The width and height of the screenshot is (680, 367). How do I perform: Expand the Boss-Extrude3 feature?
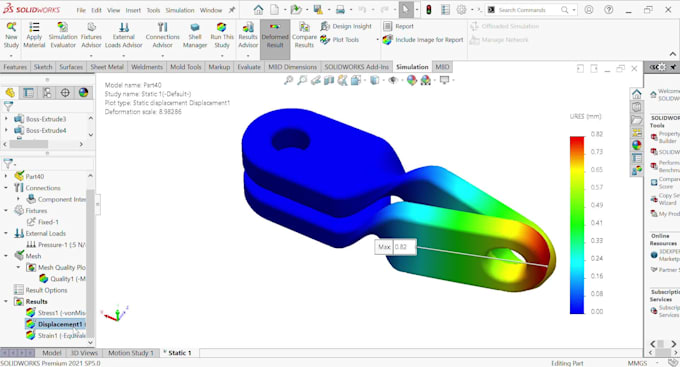[x=6, y=118]
